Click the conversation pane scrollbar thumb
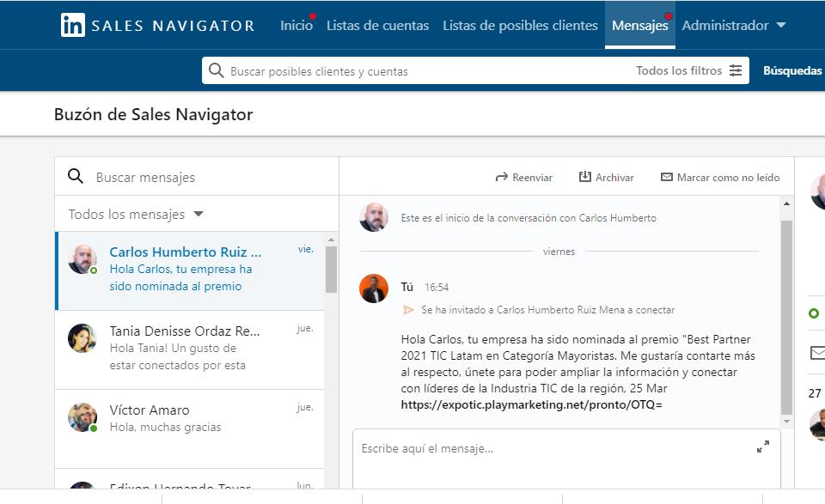The width and height of the screenshot is (825, 504). pos(786,318)
